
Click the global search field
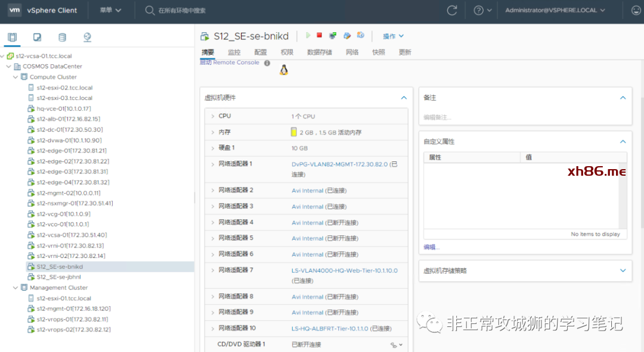pos(239,11)
